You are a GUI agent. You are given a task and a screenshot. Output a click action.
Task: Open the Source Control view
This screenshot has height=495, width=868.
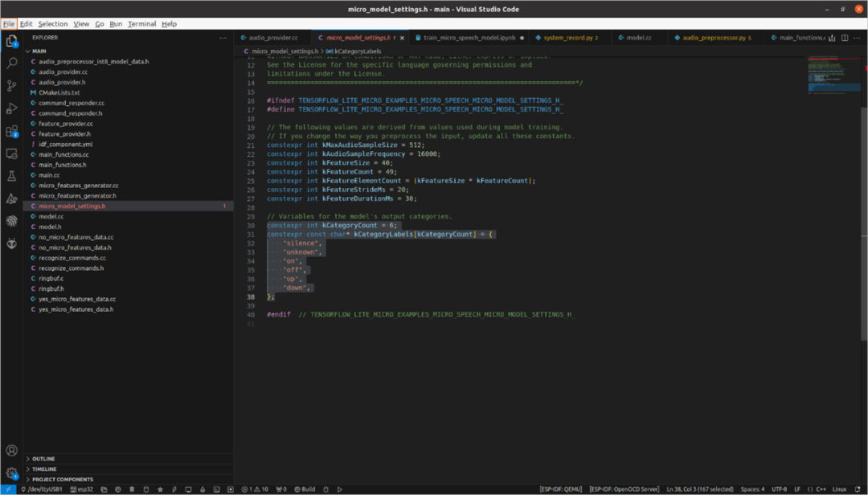(11, 85)
